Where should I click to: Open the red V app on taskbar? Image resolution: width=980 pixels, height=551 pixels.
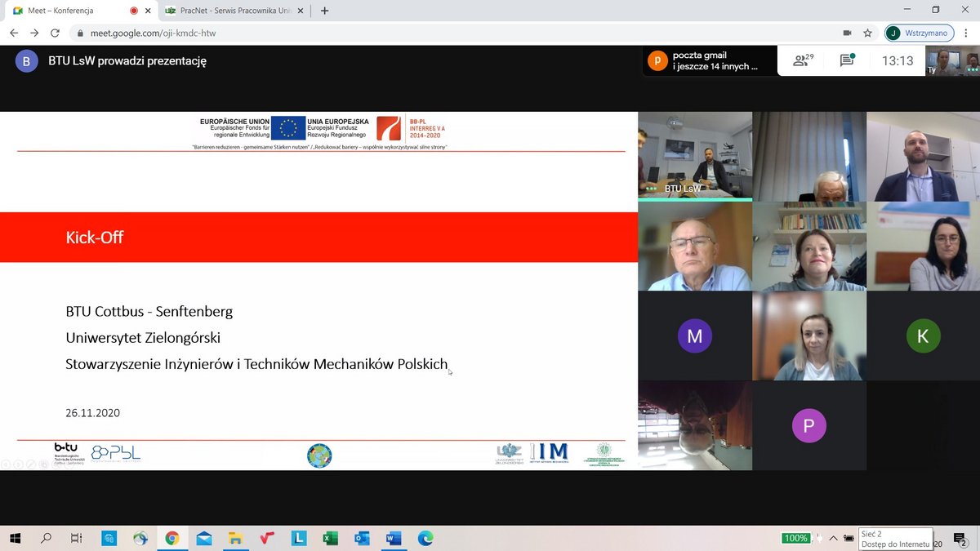[267, 538]
